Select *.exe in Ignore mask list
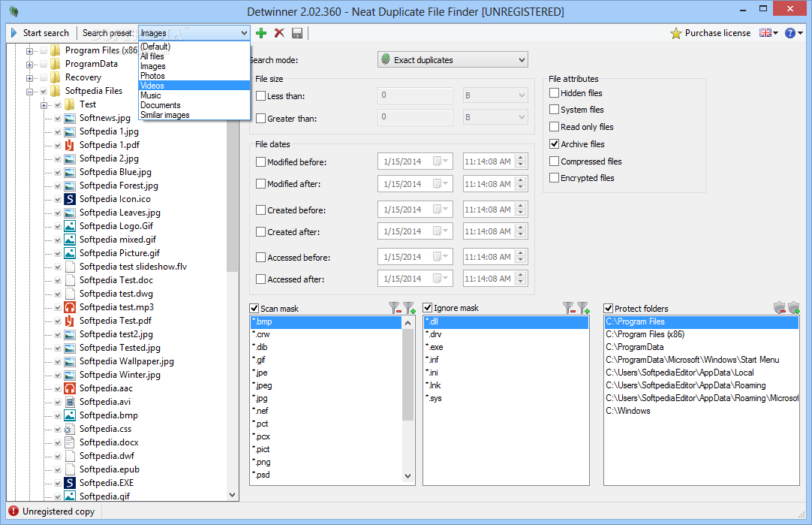812x525 pixels. tap(505, 347)
